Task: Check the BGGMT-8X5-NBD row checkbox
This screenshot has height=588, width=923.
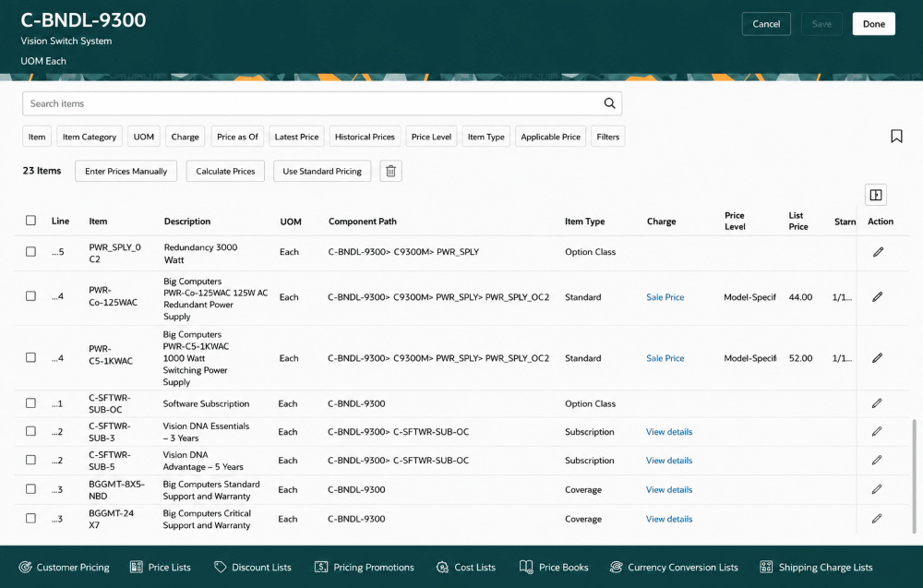Action: tap(30, 489)
